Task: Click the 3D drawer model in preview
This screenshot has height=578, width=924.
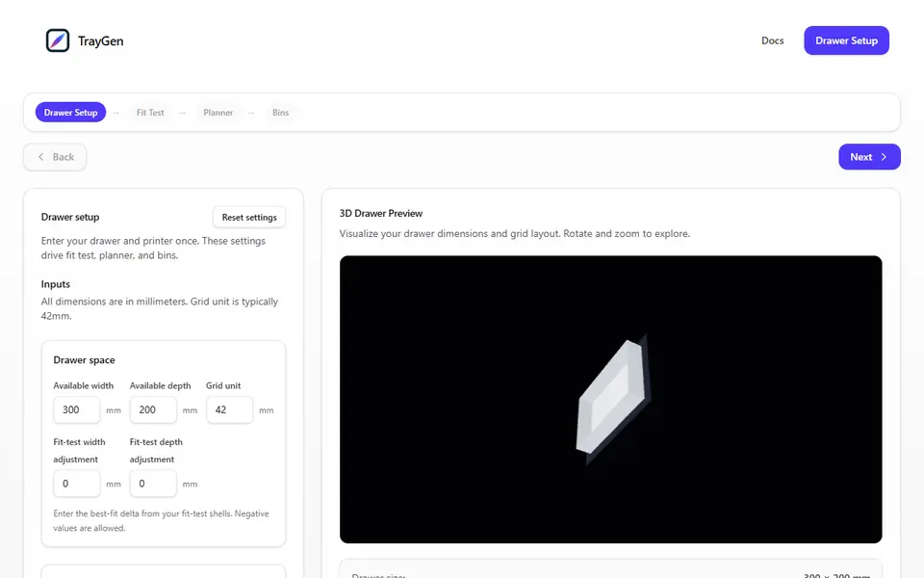Action: click(x=612, y=398)
